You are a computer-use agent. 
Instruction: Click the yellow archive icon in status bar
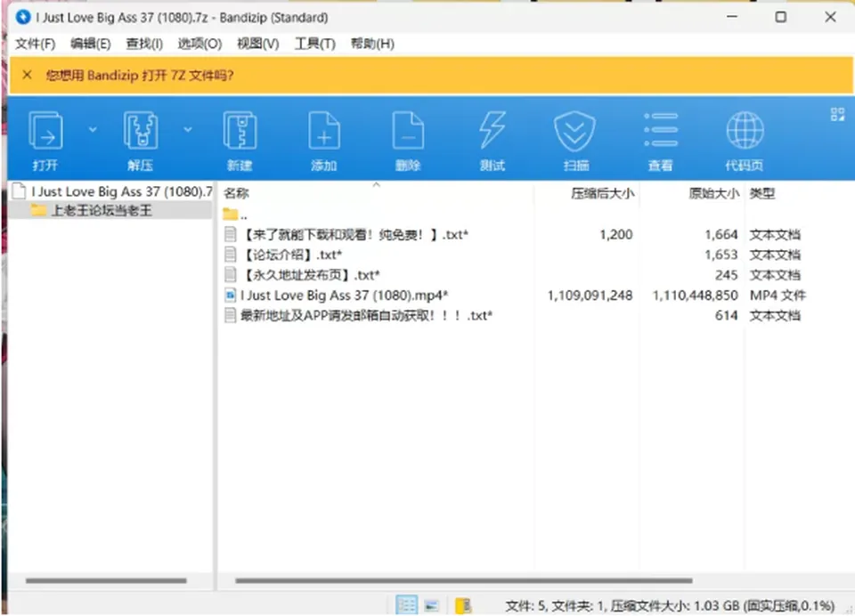(x=463, y=605)
